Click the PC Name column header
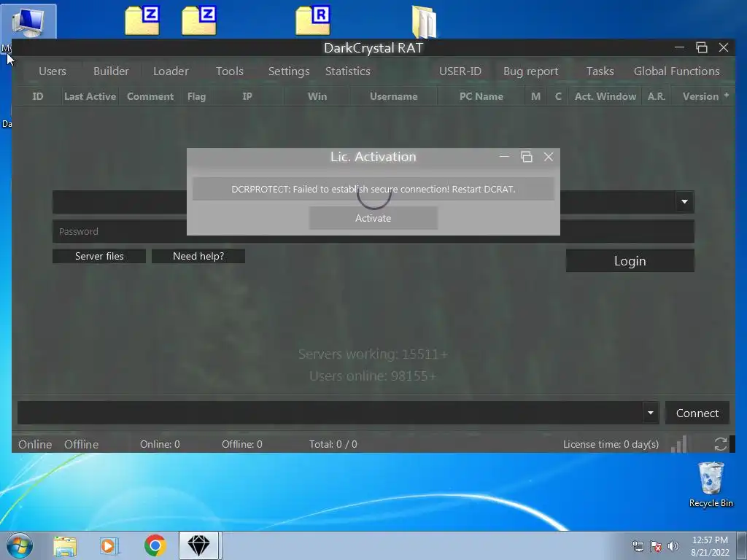Image resolution: width=747 pixels, height=560 pixels. [481, 96]
